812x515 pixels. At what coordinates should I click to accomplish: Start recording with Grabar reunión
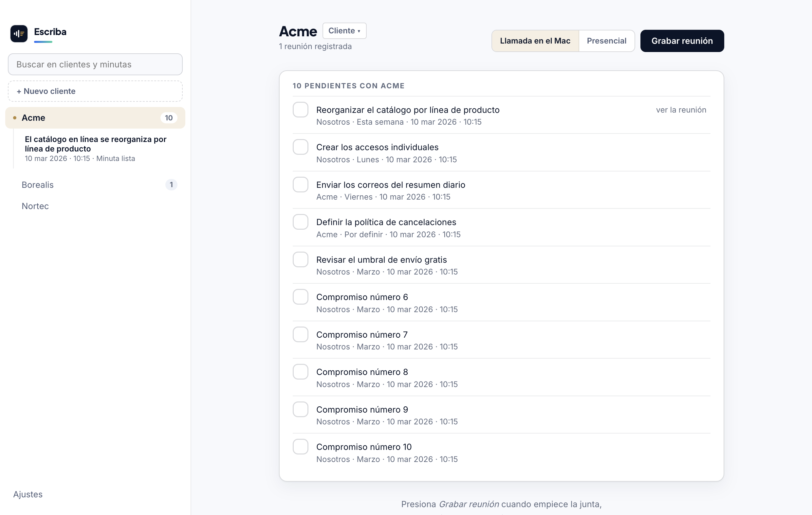coord(682,41)
